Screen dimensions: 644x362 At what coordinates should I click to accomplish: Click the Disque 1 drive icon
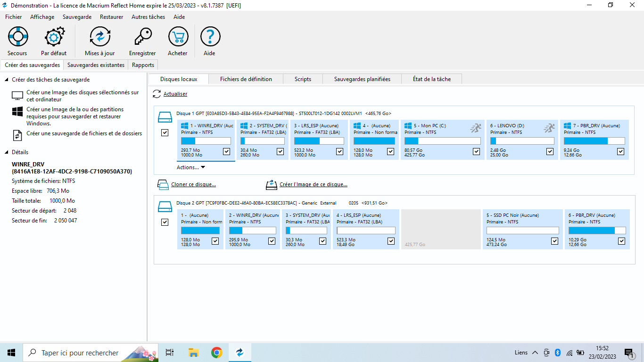[x=165, y=116]
